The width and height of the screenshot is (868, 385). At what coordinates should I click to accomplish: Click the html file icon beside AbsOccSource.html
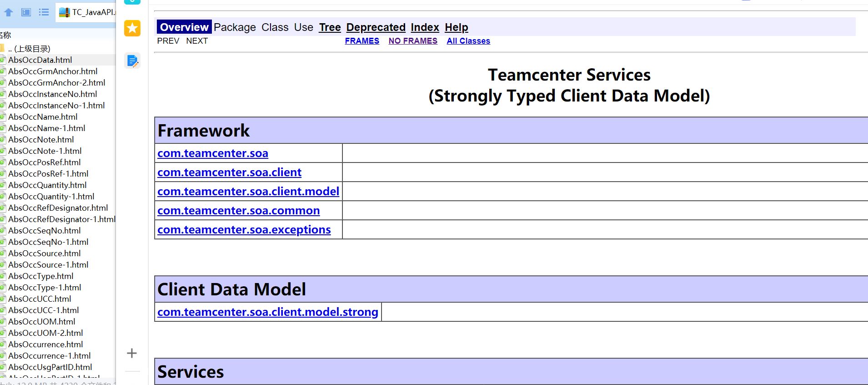(2, 253)
